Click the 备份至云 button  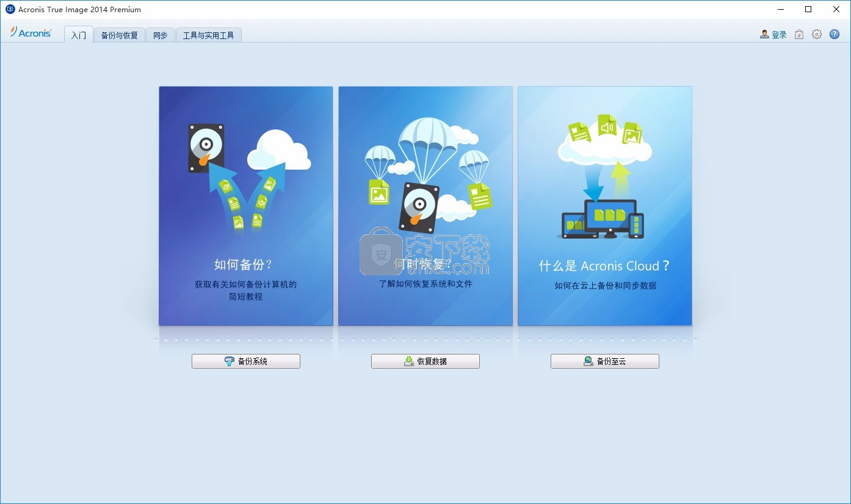(x=605, y=361)
